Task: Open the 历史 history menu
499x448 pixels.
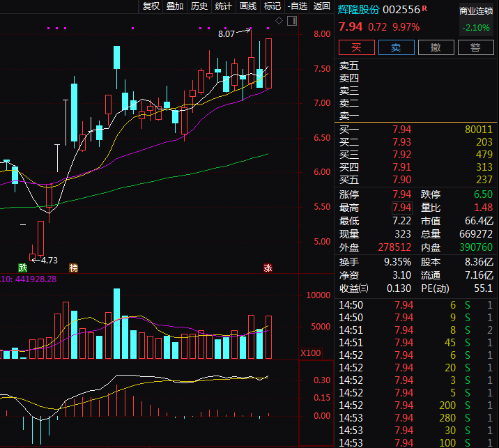Action: (199, 6)
